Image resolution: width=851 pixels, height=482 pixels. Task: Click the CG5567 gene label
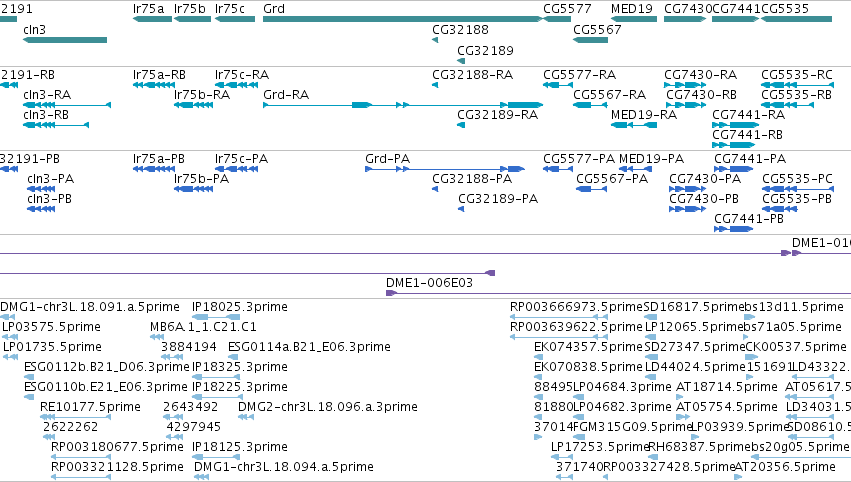(597, 30)
